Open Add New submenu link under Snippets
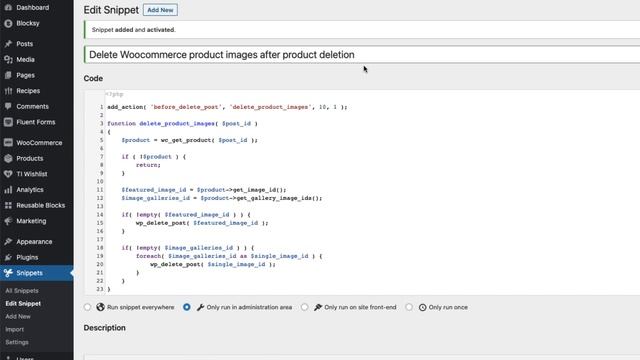This screenshot has width=640, height=360. tap(18, 316)
